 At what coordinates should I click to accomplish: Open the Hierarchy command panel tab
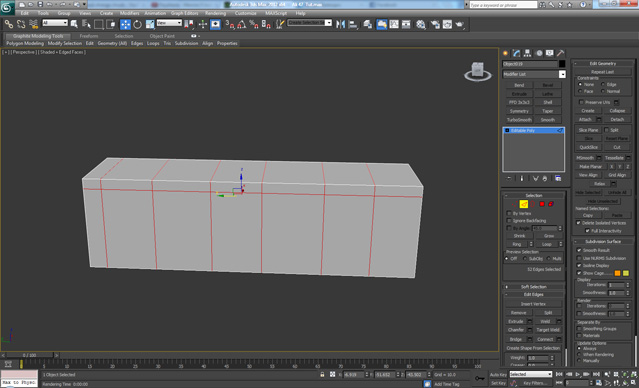click(x=527, y=53)
